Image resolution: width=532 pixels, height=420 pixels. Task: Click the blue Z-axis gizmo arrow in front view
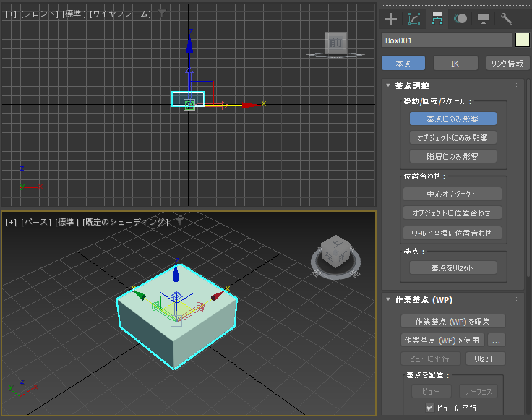coord(189,44)
